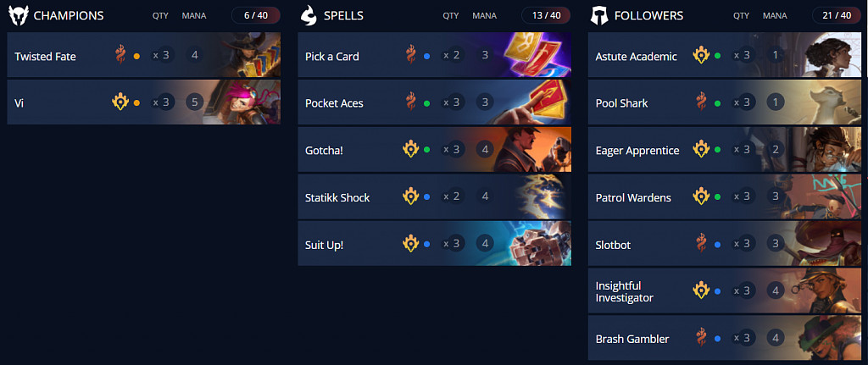This screenshot has width=868, height=365.
Task: Click the Pool Shark card artwork
Action: pyautogui.click(x=826, y=102)
